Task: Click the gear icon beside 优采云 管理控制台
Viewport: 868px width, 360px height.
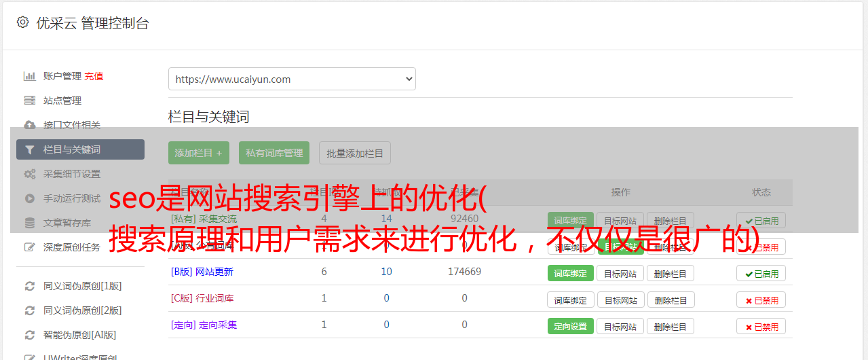Action: click(22, 22)
